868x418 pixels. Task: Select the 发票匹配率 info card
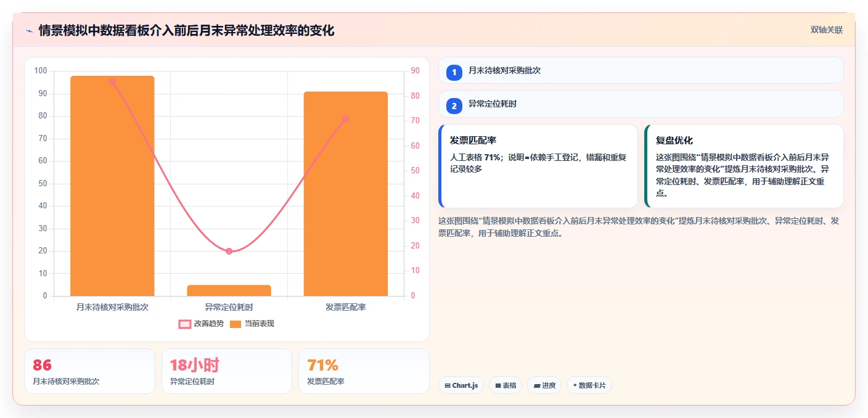538,166
